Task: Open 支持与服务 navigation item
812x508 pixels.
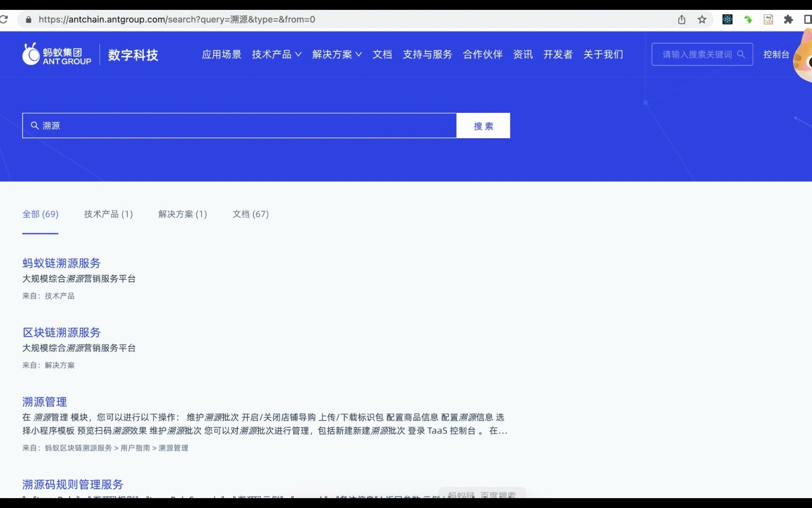Action: (427, 54)
